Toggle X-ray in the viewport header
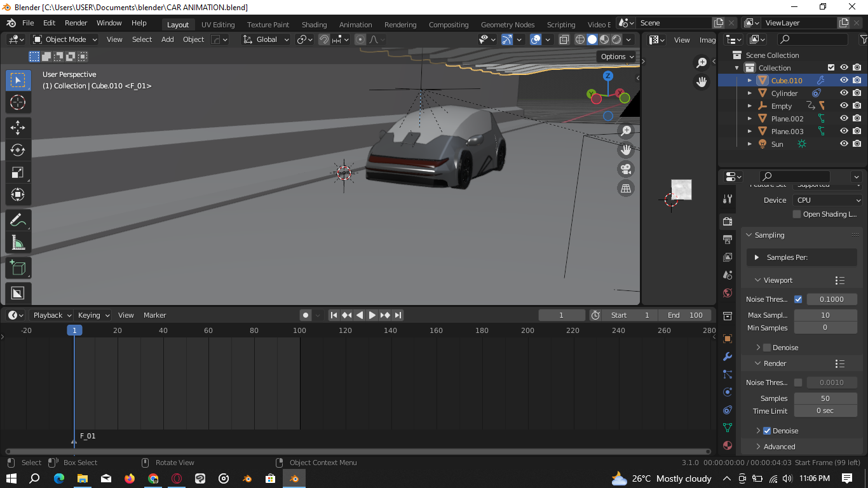Image resolution: width=868 pixels, height=488 pixels. (x=564, y=39)
